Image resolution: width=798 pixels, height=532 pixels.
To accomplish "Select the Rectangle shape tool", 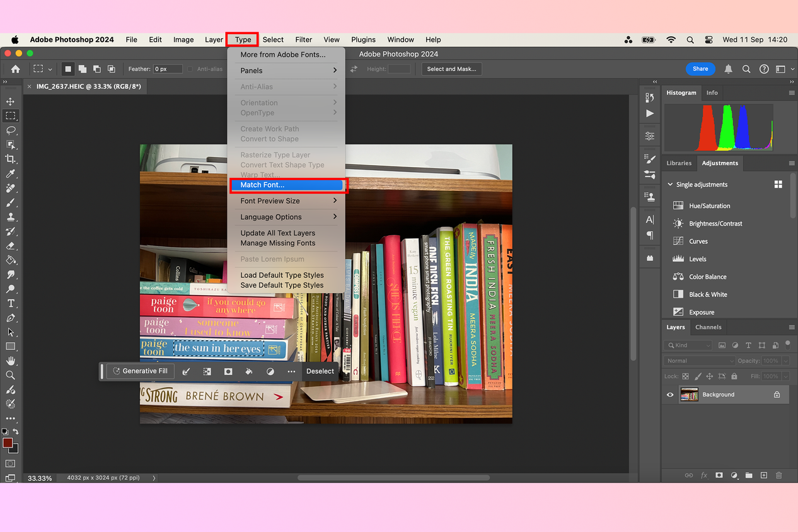I will click(10, 347).
